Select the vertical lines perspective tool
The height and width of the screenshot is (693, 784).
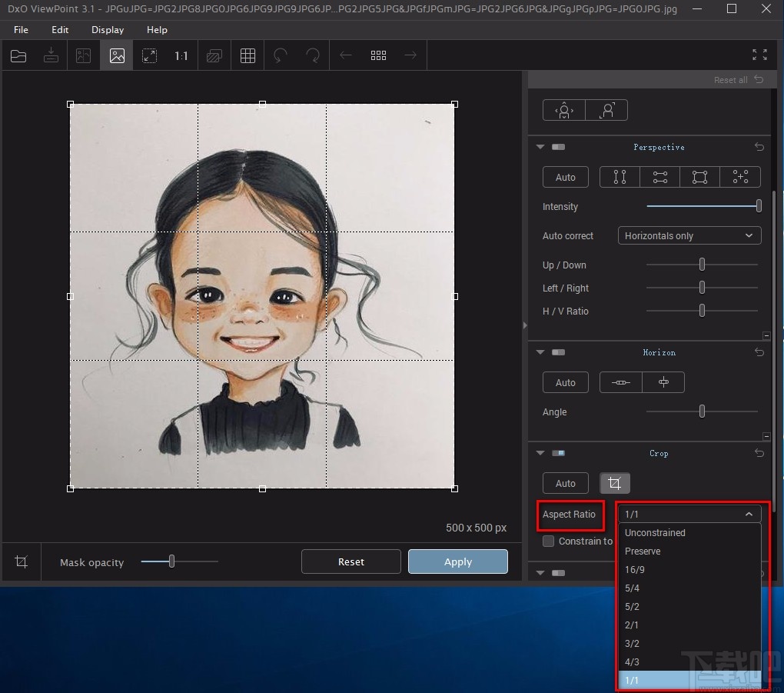pyautogui.click(x=619, y=177)
